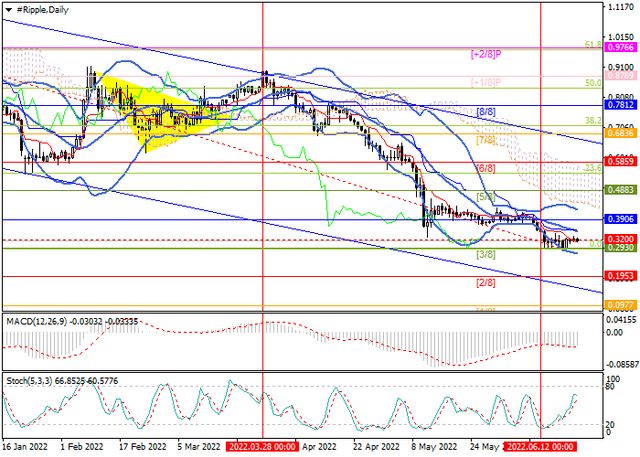The image size is (640, 457).
Task: Select the 1.1170 price scale value
Action: 620,7
